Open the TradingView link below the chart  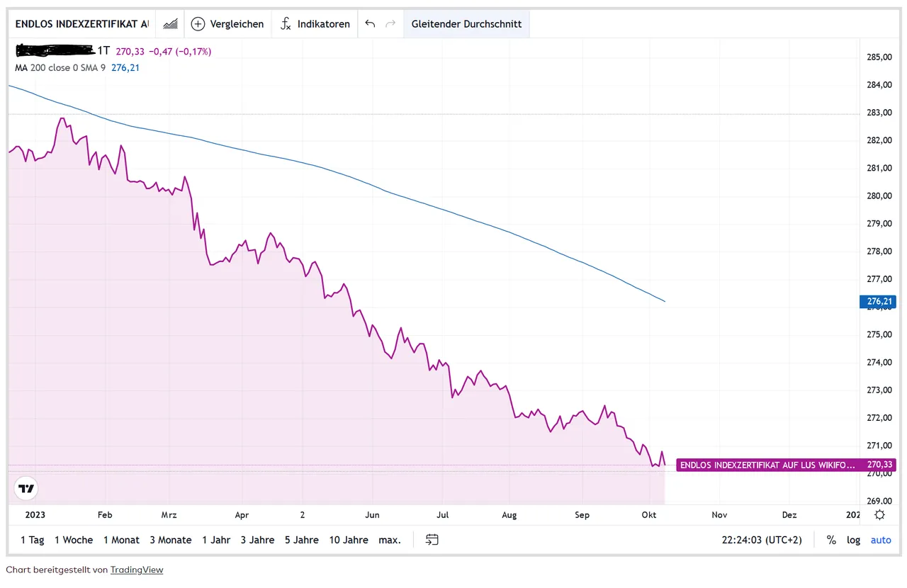137,570
